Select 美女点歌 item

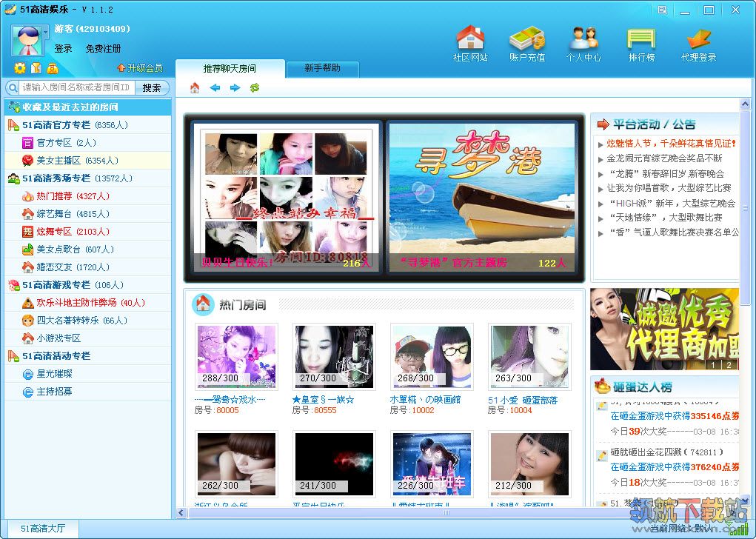[x=87, y=250]
